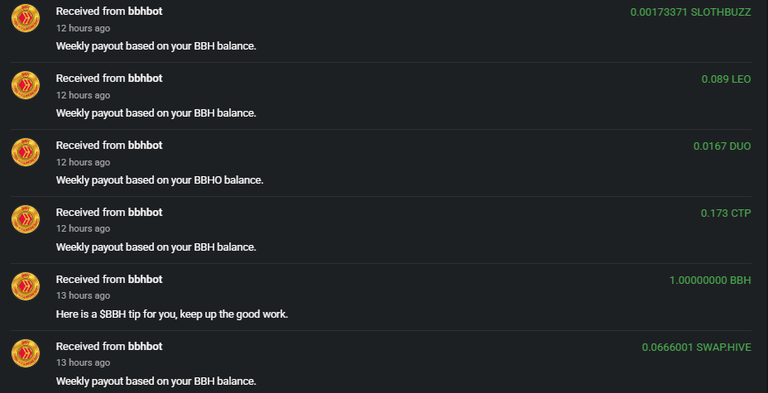Click the bbhbot avatar beside LEO payout
768x393 pixels.
(x=25, y=85)
